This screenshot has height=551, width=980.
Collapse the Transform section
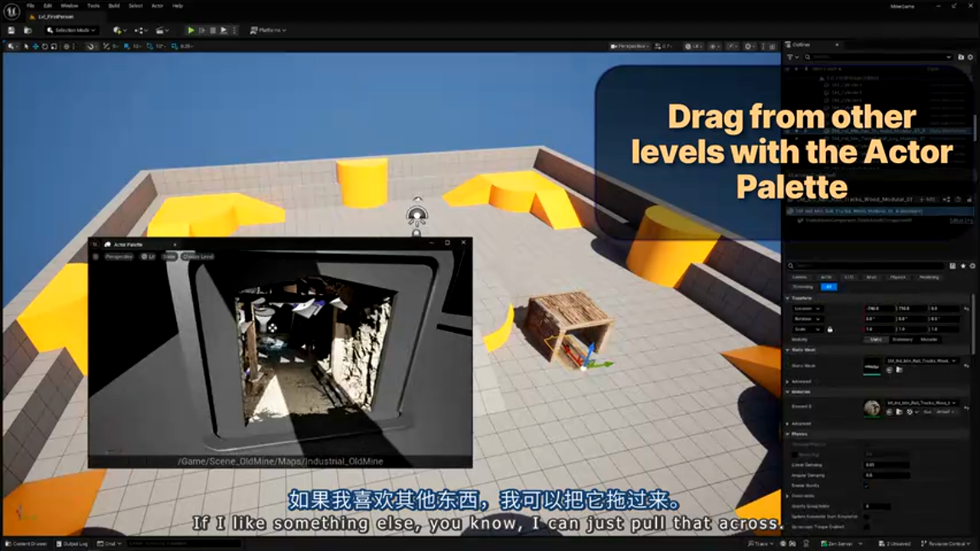pyautogui.click(x=789, y=298)
